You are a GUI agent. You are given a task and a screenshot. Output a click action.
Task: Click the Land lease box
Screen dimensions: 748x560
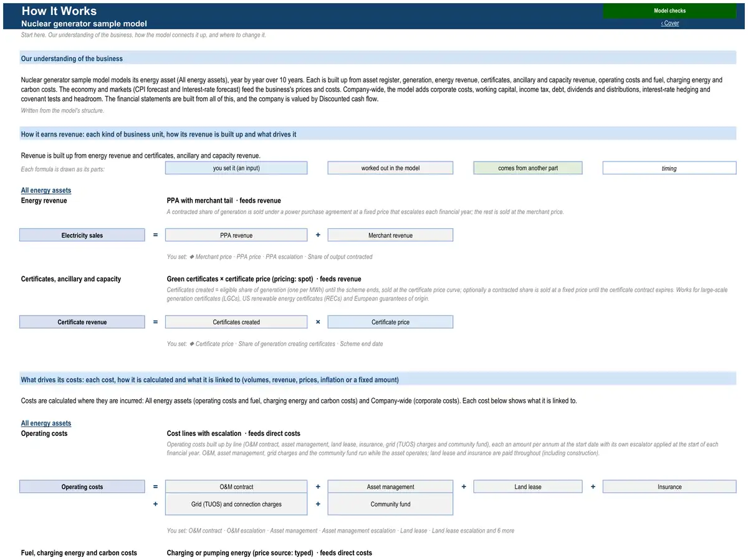528,487
